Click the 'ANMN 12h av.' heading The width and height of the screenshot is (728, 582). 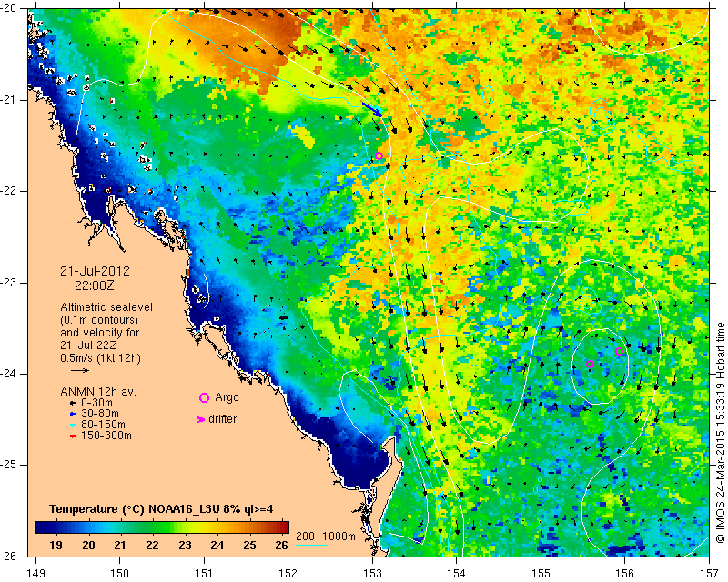click(x=98, y=391)
